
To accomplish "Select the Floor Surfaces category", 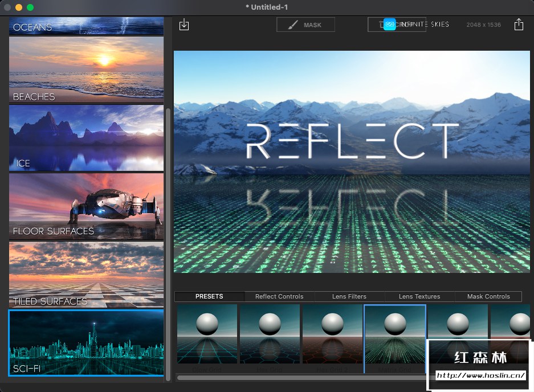I will 86,206.
